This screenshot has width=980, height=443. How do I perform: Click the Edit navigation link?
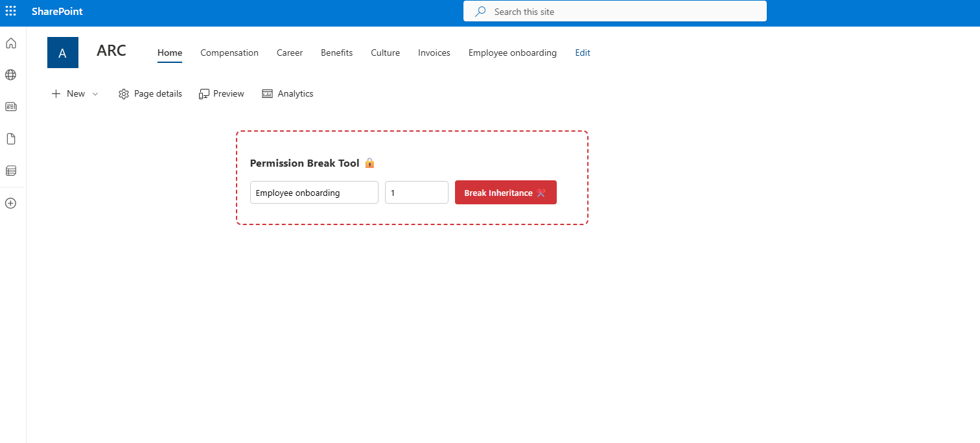[583, 53]
